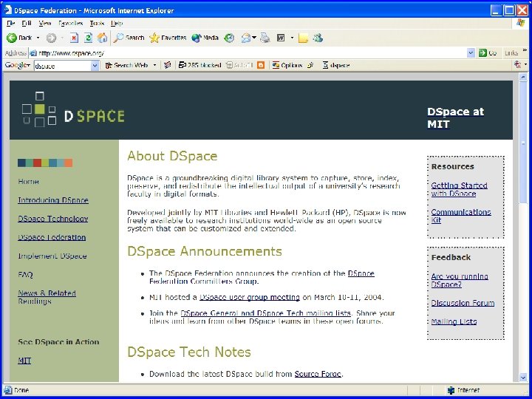Open the Introducing DSpace sidebar link
The width and height of the screenshot is (532, 399).
[x=53, y=200]
